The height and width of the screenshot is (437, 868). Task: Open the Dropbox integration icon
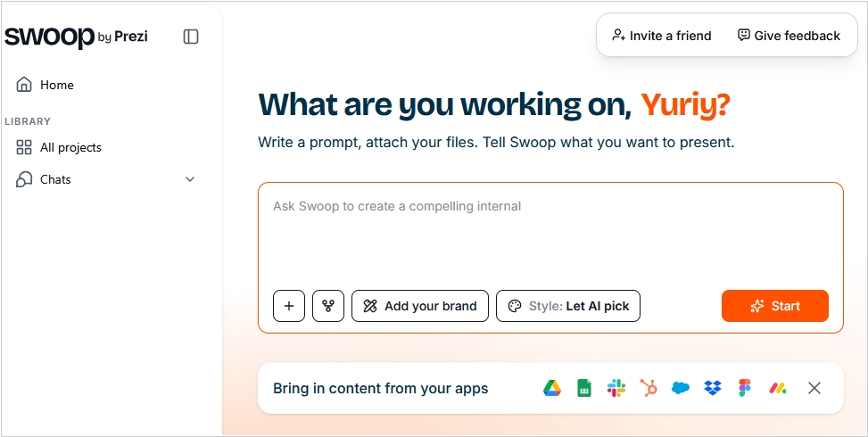click(x=713, y=388)
